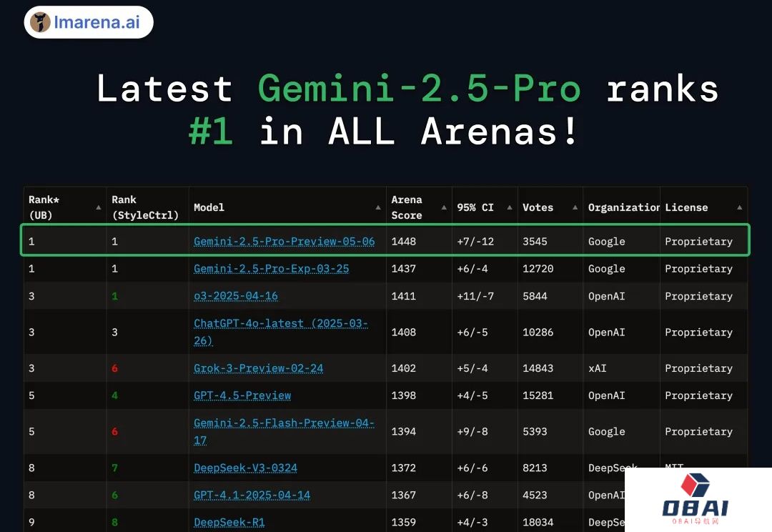
Task: Click votes count 12720
Action: (x=538, y=268)
